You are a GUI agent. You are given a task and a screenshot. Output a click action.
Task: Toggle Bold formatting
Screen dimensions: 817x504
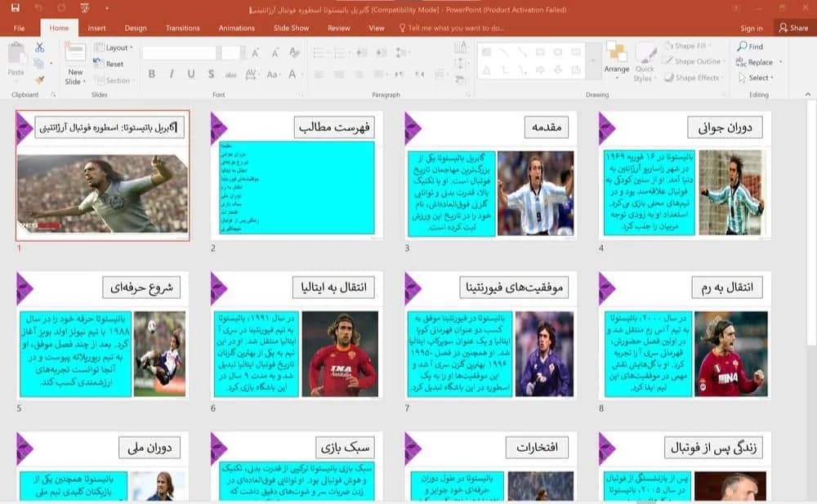[x=152, y=74]
